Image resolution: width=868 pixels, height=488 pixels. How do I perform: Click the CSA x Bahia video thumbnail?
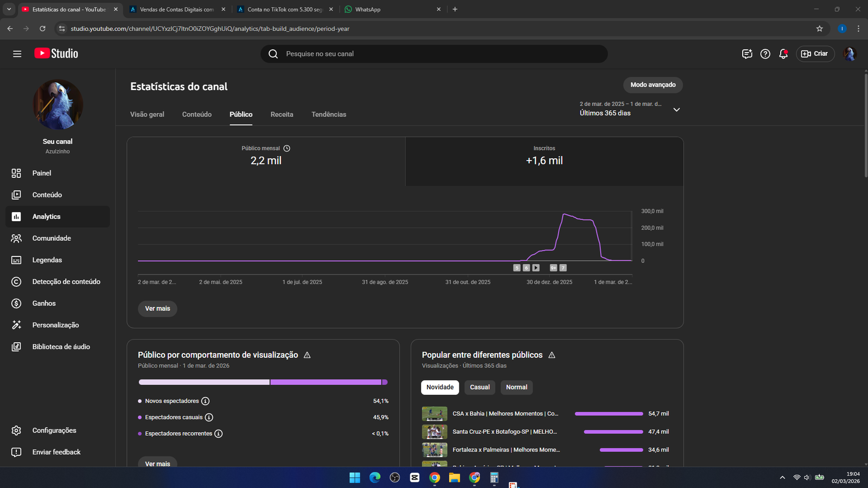[435, 414]
